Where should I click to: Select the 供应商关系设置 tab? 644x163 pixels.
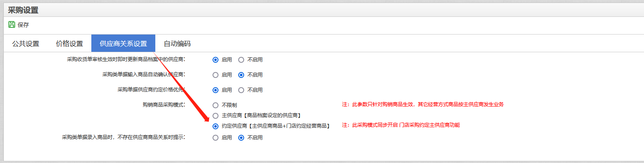pyautogui.click(x=123, y=43)
